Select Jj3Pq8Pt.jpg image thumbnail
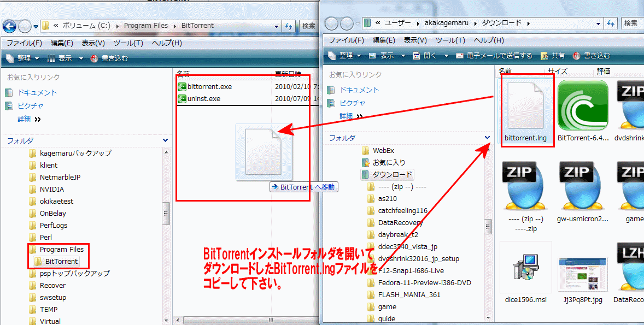Viewport: 644px width, 325px height. coord(583,280)
